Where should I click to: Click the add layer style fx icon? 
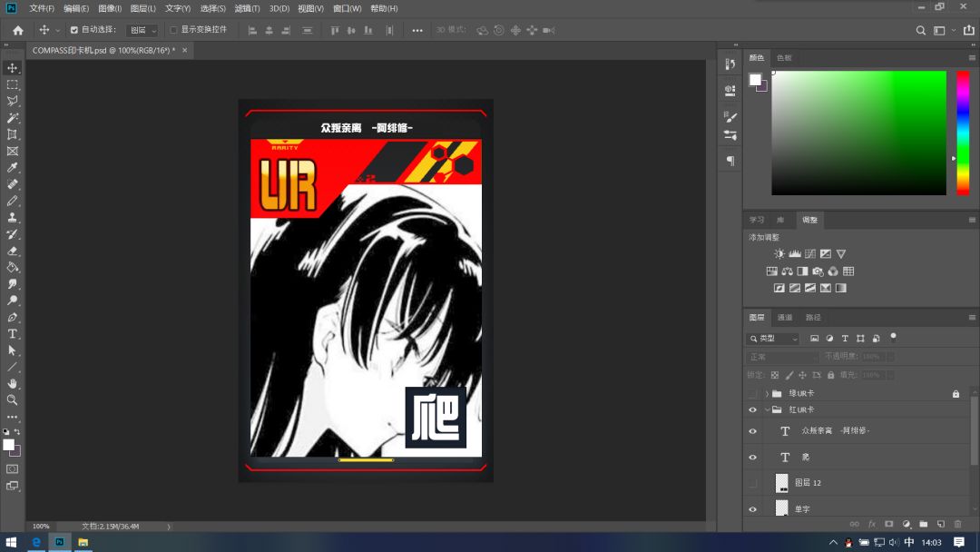coord(872,524)
